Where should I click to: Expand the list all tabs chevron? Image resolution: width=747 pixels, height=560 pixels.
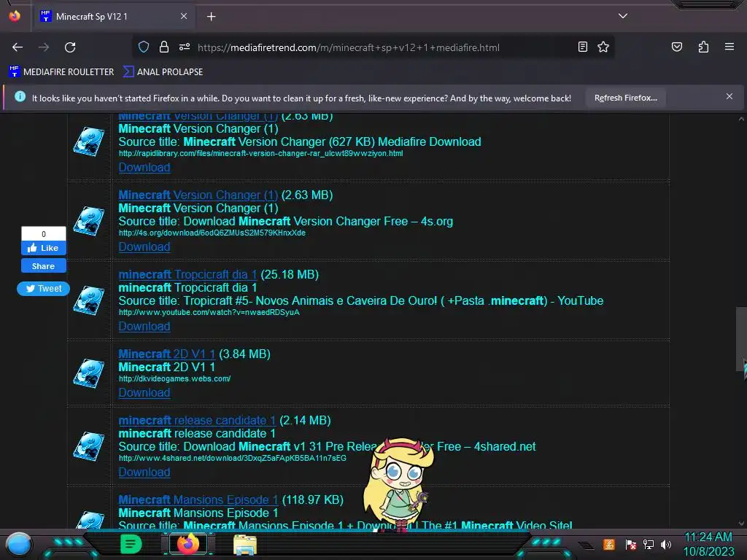coord(623,16)
